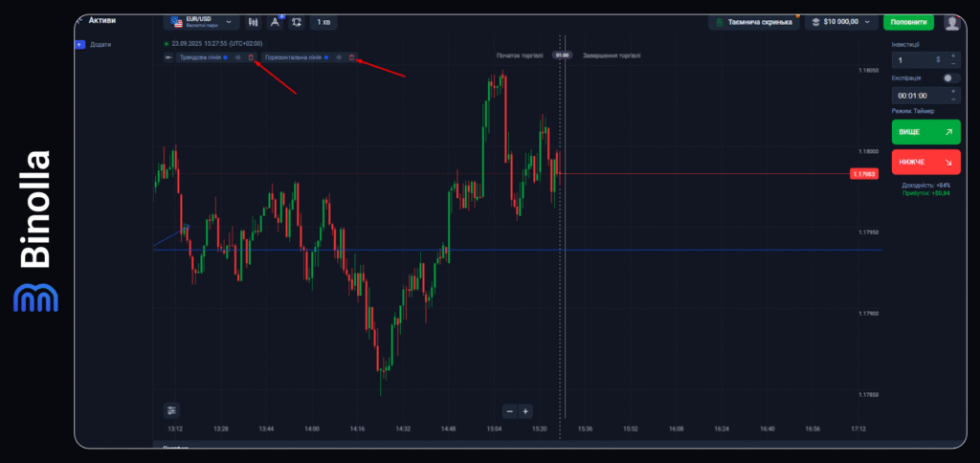Hide the trend line using eye icon
Image resolution: width=980 pixels, height=463 pixels.
tap(238, 57)
